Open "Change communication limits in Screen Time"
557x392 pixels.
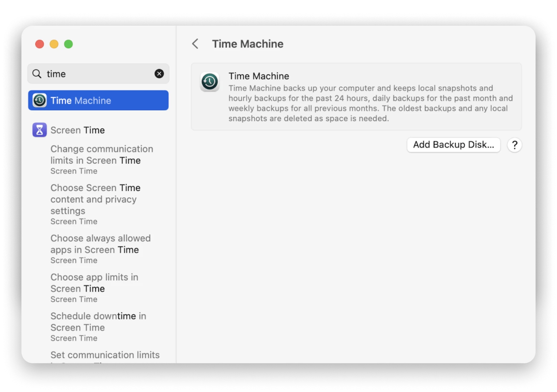click(x=102, y=160)
